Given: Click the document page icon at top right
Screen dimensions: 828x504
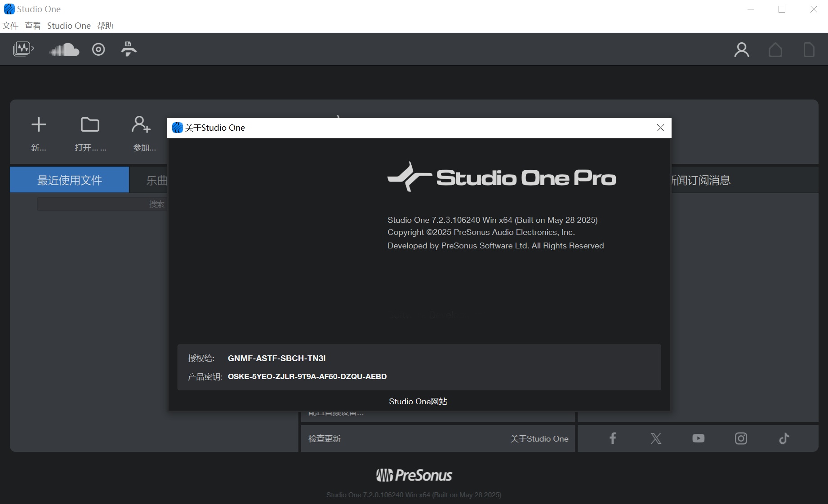Looking at the screenshot, I should tap(809, 49).
